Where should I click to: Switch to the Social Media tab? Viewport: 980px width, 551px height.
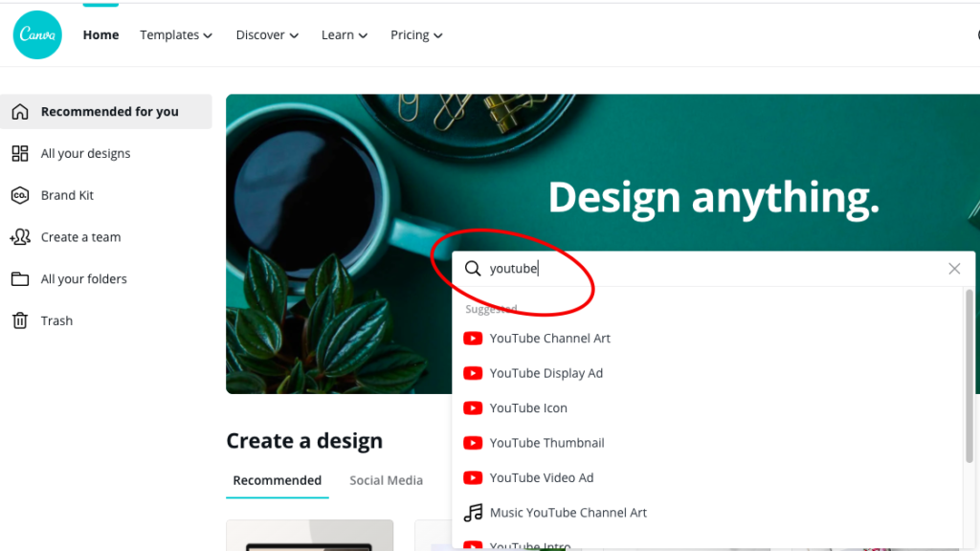click(387, 480)
